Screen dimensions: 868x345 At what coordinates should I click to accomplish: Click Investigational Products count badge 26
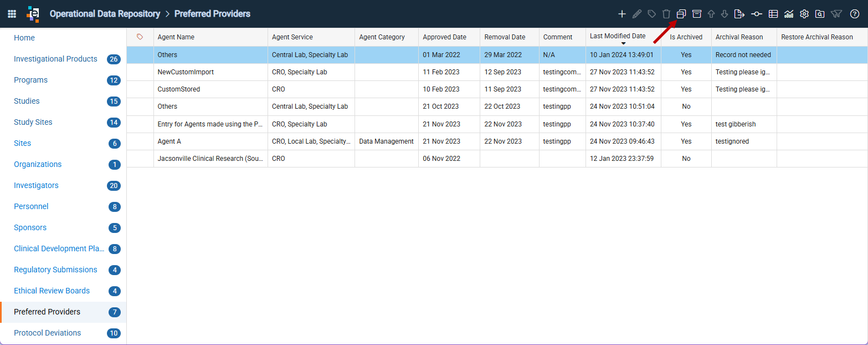tap(114, 59)
